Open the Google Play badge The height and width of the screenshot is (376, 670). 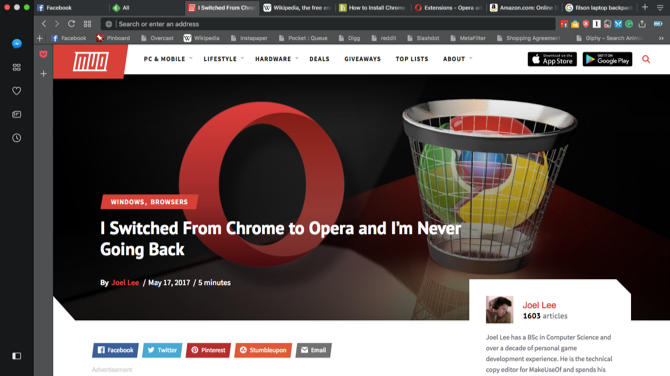607,59
